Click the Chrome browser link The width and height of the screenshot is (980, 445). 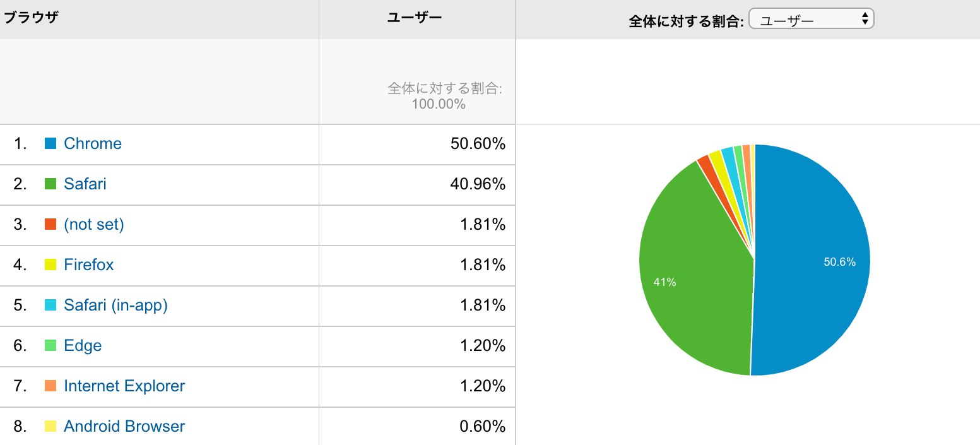click(93, 144)
